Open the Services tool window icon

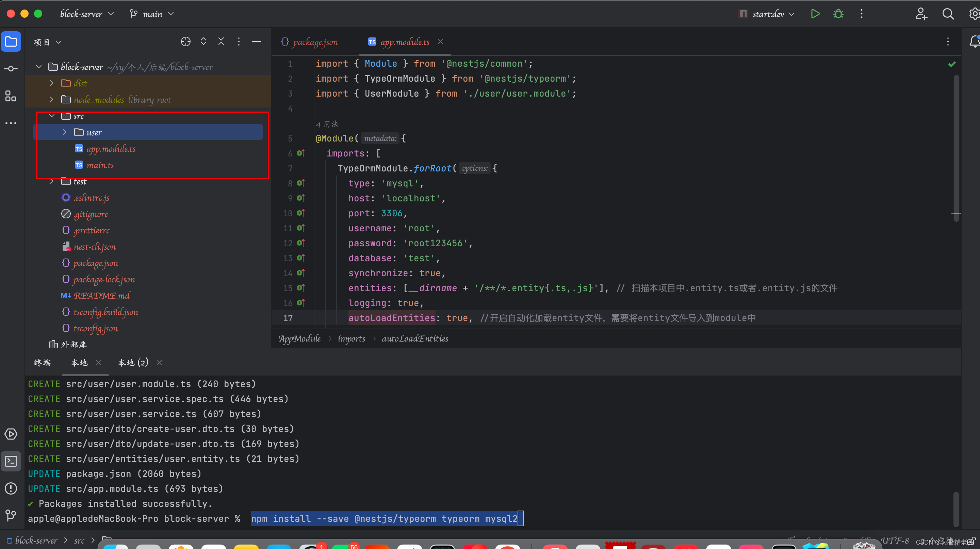11,434
